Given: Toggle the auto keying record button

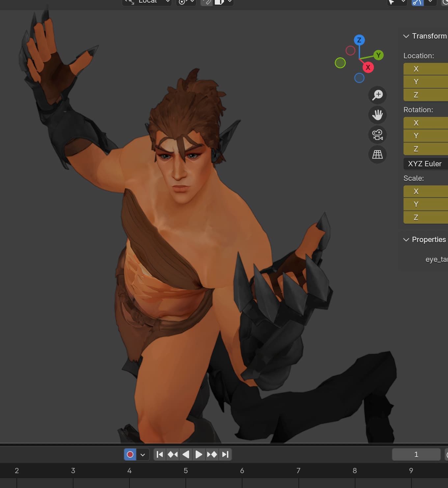Looking at the screenshot, I should click(130, 454).
